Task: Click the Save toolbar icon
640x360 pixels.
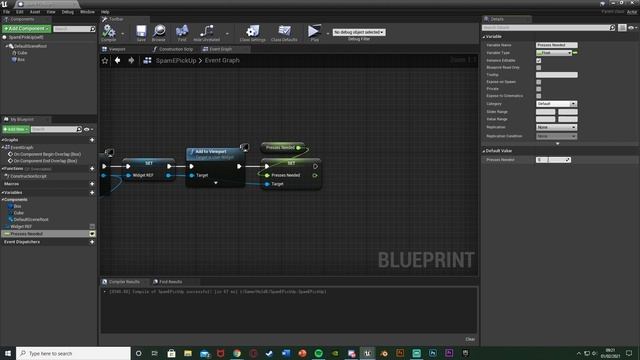Action: tap(141, 32)
